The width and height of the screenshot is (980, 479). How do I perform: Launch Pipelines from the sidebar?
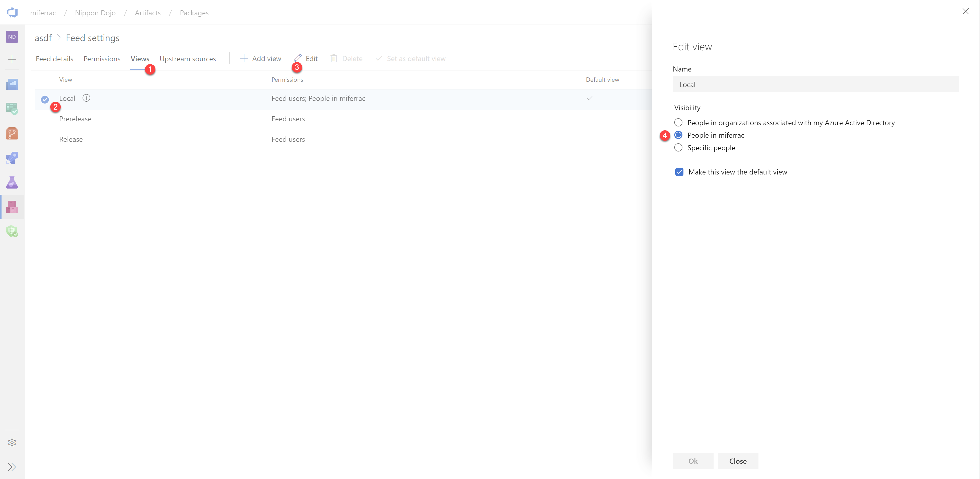coord(12,158)
